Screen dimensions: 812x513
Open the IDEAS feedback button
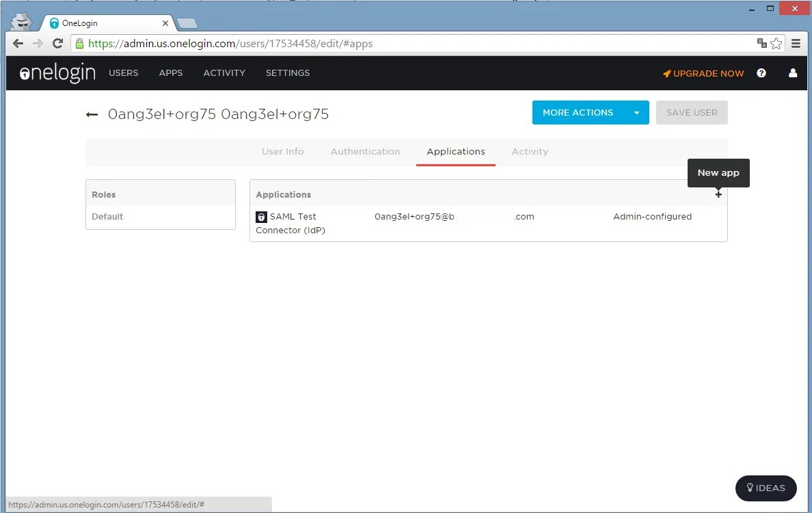[x=766, y=488]
